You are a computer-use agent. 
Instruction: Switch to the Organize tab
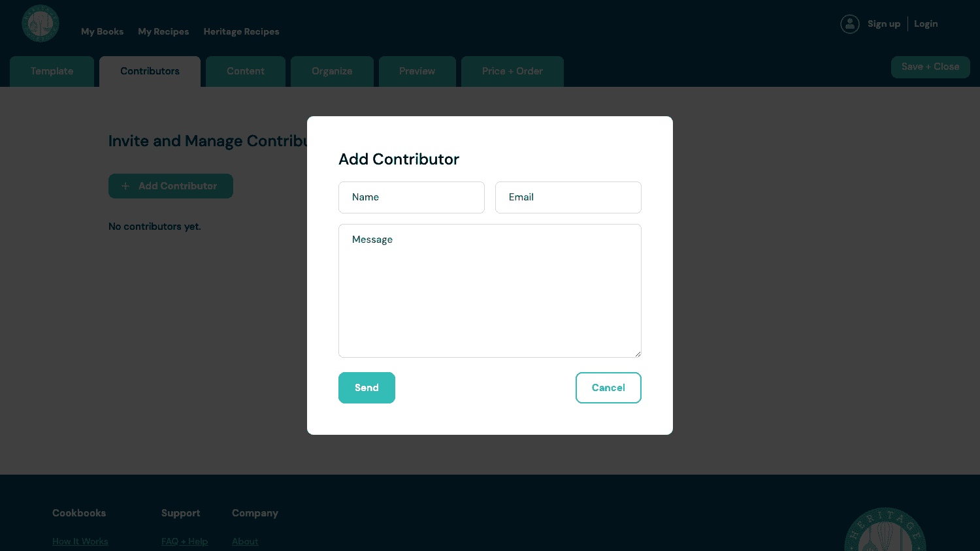click(x=332, y=71)
